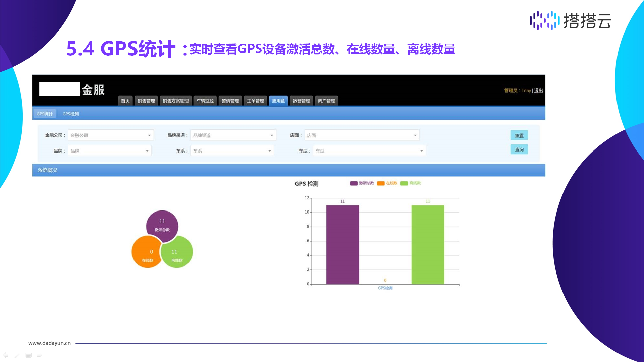Select the 应用盒 tab
644x362 pixels.
point(278,101)
